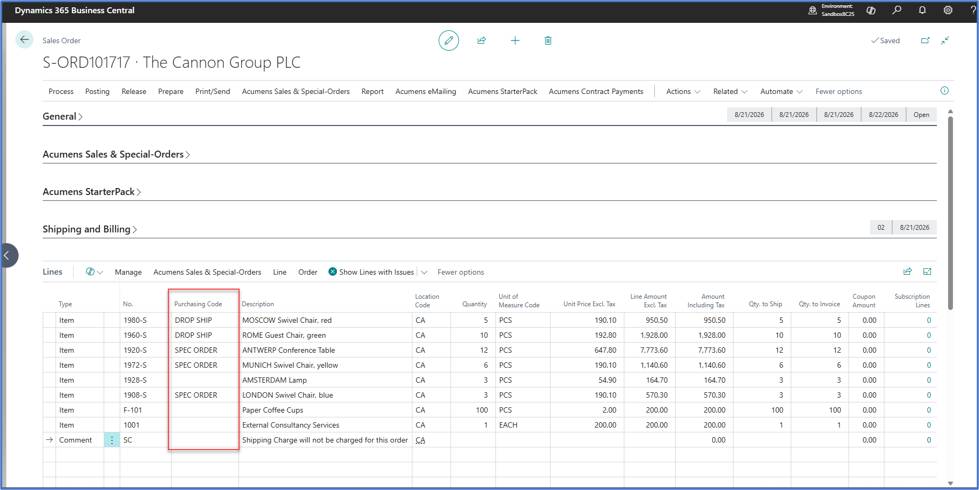The width and height of the screenshot is (979, 490).
Task: Open the Acumens StarterPack menu in action bar
Action: click(x=503, y=91)
